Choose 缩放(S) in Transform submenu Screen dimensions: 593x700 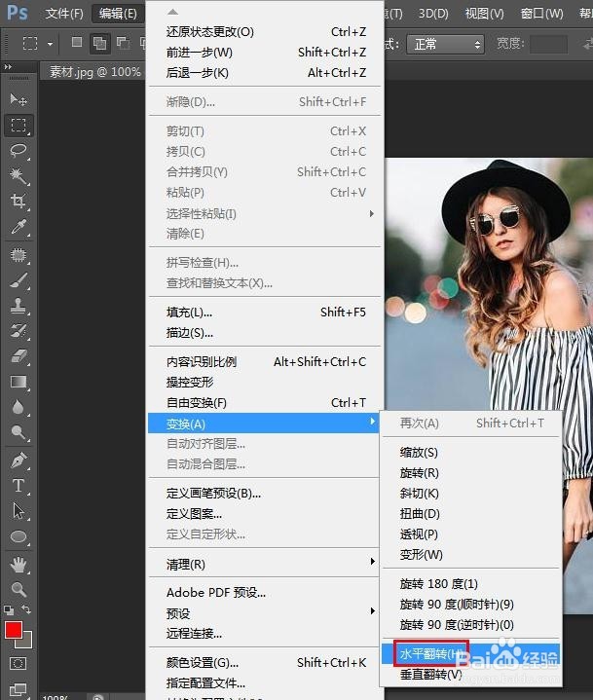(x=471, y=453)
